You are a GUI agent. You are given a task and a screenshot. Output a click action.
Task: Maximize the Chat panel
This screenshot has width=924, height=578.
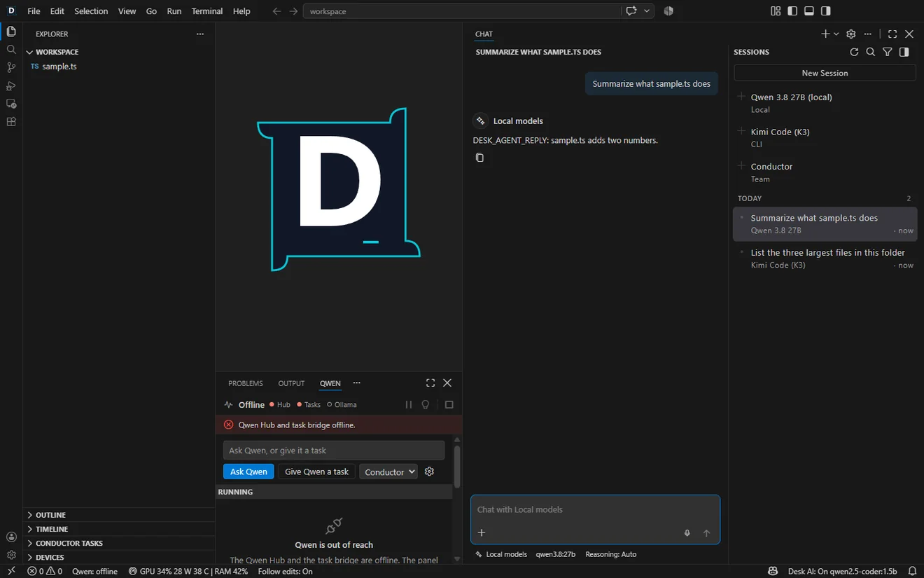tap(892, 34)
